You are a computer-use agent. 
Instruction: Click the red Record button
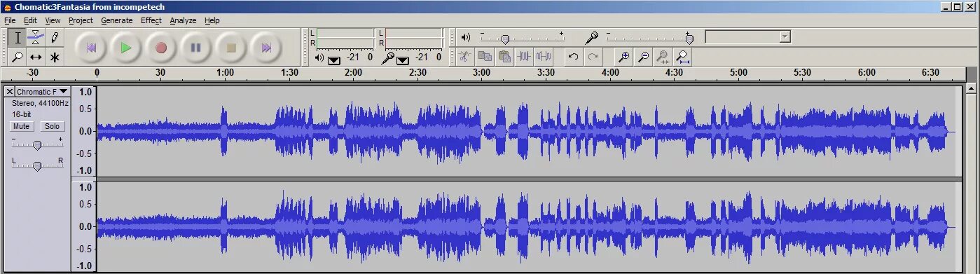(161, 48)
